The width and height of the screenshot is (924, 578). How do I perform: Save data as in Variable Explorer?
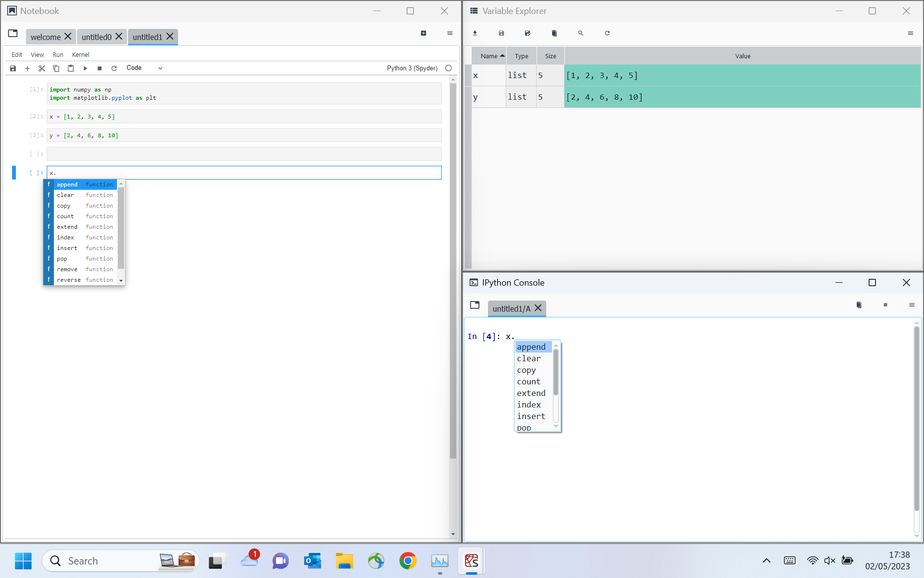tap(527, 33)
